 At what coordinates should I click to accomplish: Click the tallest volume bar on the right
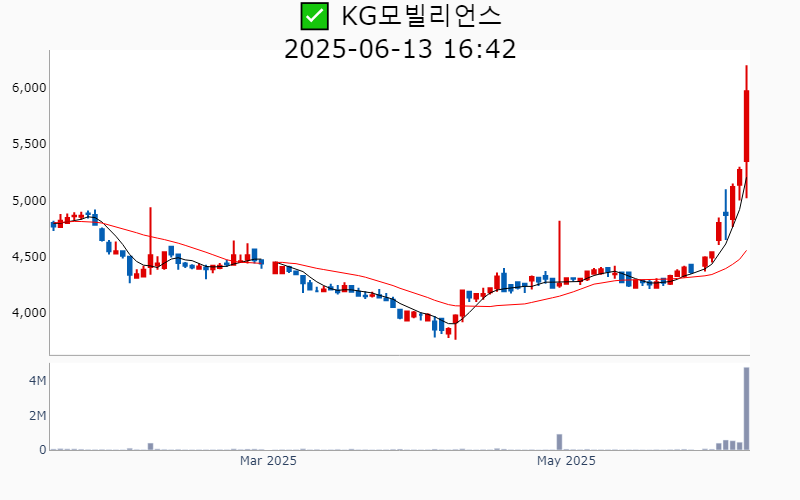[x=746, y=408]
